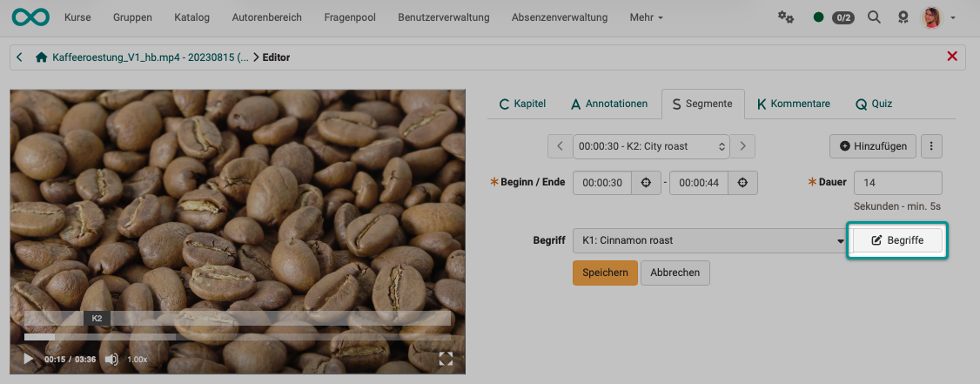
Task: Click the home icon in breadcrumb
Action: pos(41,57)
